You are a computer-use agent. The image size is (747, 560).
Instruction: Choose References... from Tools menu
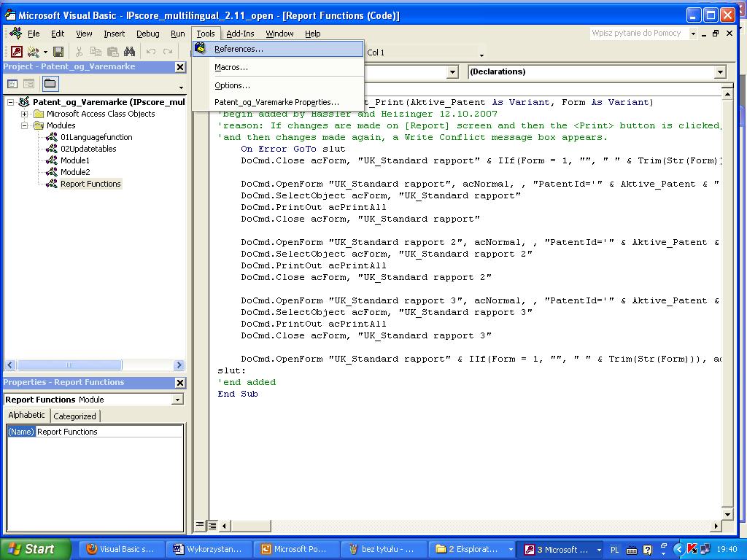coord(278,49)
